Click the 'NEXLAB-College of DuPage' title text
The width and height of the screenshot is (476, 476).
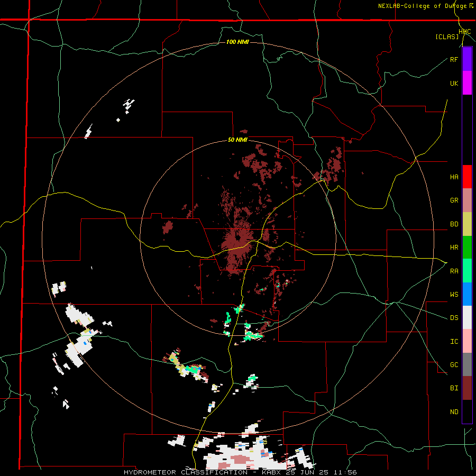coord(422,6)
